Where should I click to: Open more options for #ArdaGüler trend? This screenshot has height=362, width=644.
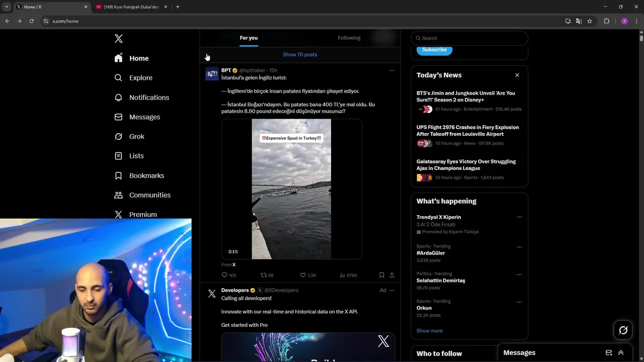tap(519, 247)
